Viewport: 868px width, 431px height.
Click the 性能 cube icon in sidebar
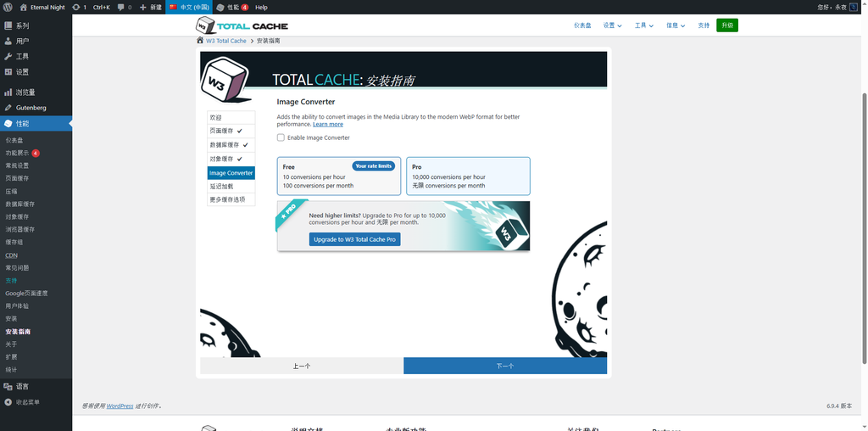(x=8, y=124)
